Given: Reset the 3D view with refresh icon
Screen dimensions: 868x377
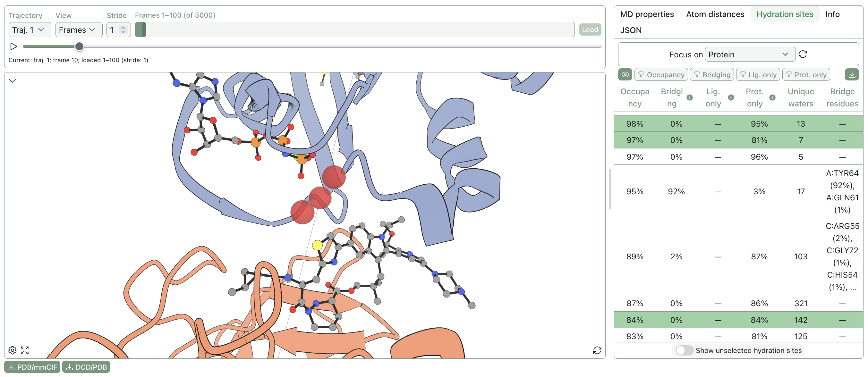Looking at the screenshot, I should [x=597, y=350].
